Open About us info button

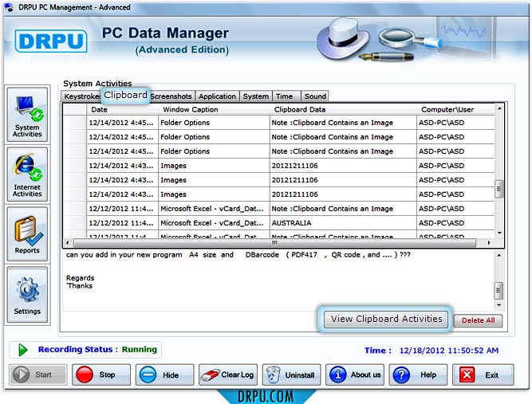tap(355, 375)
